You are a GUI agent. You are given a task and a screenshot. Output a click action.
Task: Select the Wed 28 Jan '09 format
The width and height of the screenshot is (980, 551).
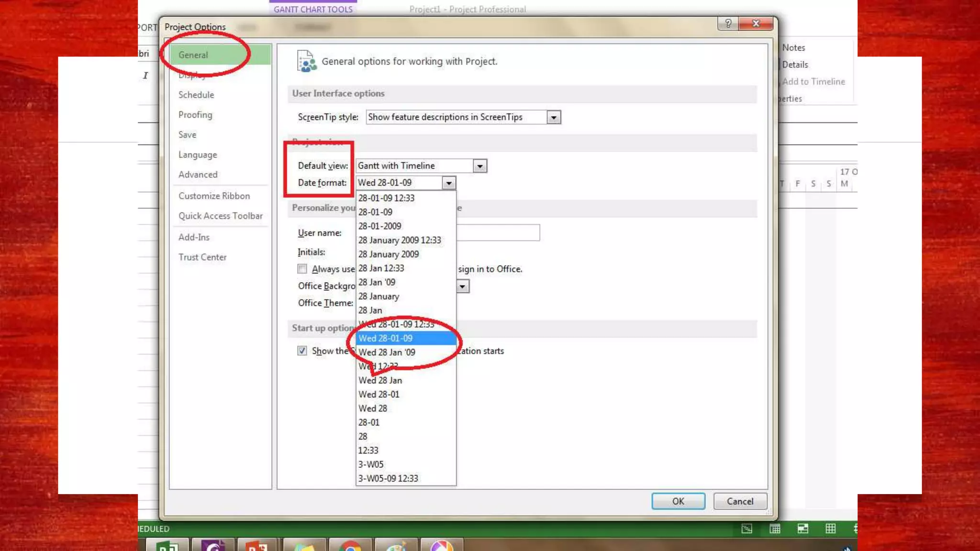387,352
